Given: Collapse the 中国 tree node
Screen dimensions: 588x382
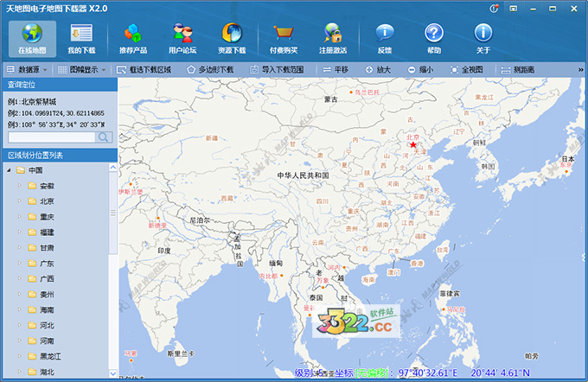Looking at the screenshot, I should click(x=9, y=170).
